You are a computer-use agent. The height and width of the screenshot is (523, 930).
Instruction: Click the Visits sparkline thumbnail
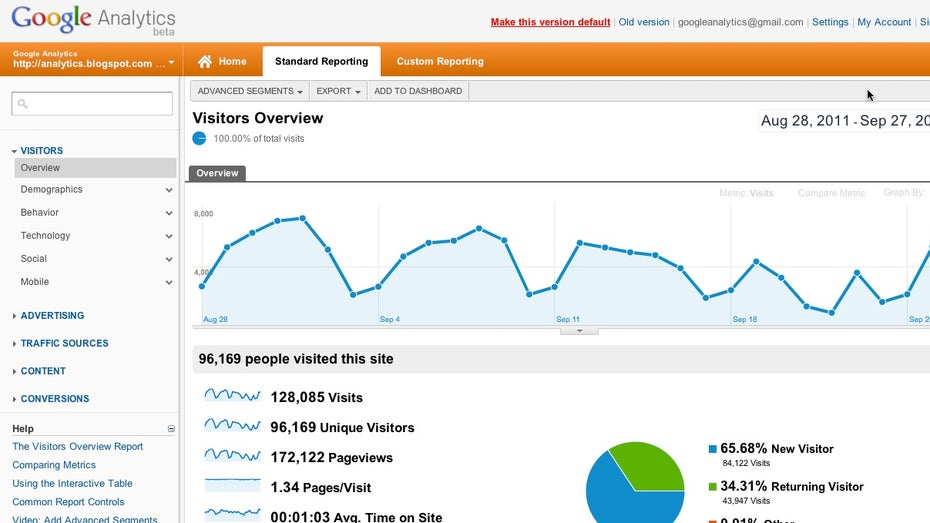pyautogui.click(x=232, y=395)
